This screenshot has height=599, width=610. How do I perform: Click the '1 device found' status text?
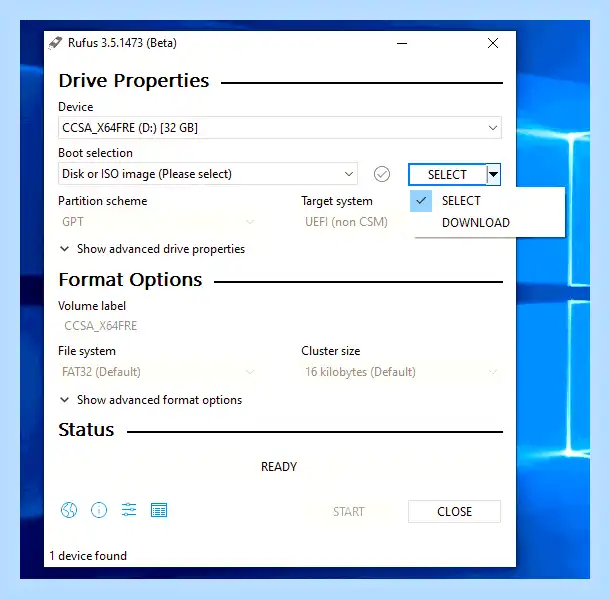pyautogui.click(x=88, y=556)
